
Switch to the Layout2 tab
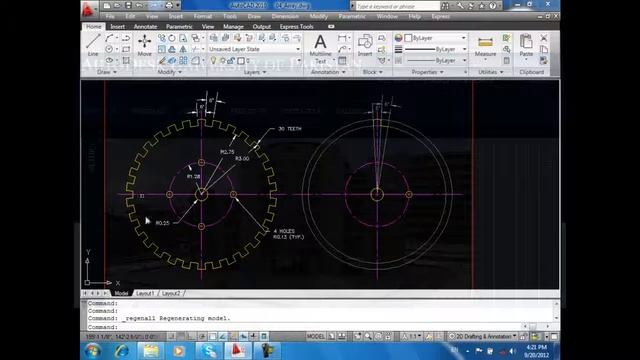[171, 293]
